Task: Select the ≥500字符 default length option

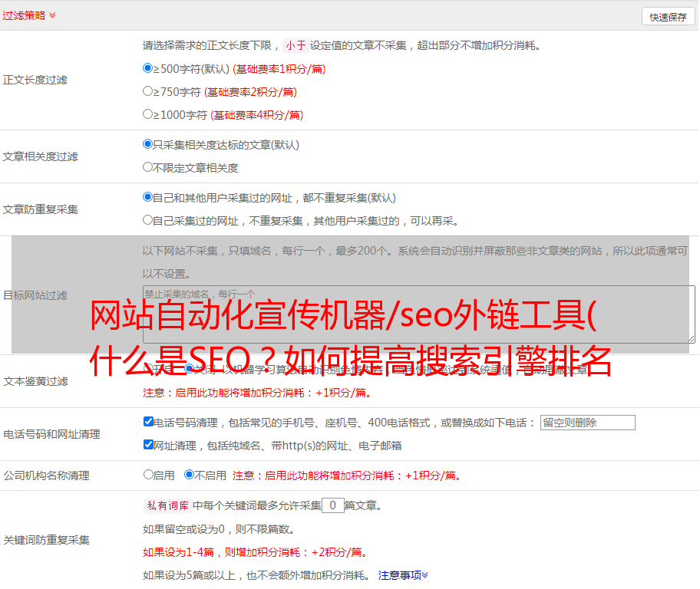Action: coord(148,68)
